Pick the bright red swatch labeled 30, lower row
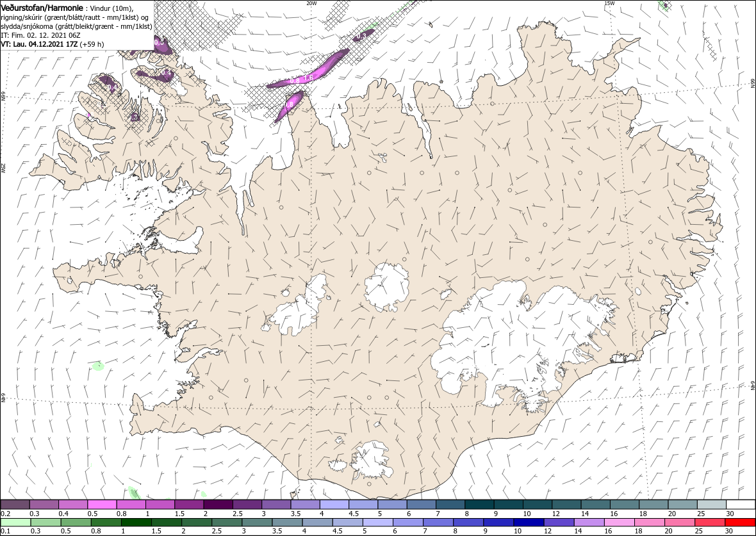This screenshot has height=536, width=756. [741, 523]
